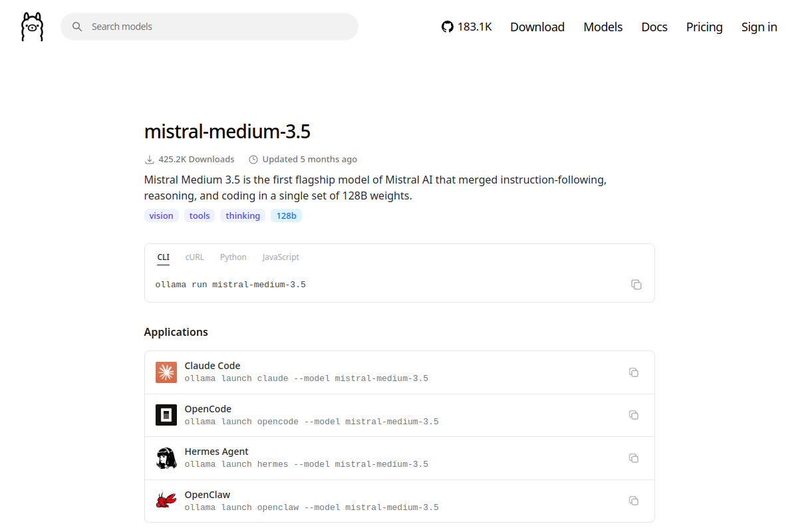Image resolution: width=798 pixels, height=532 pixels.
Task: Click the ollama launch opencode command text
Action: (x=312, y=422)
